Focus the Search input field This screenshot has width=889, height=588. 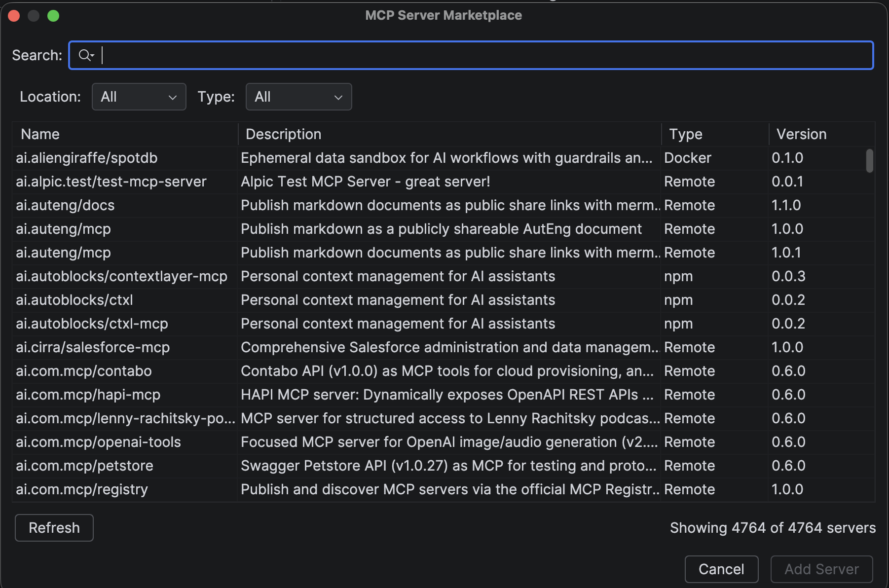pyautogui.click(x=471, y=55)
